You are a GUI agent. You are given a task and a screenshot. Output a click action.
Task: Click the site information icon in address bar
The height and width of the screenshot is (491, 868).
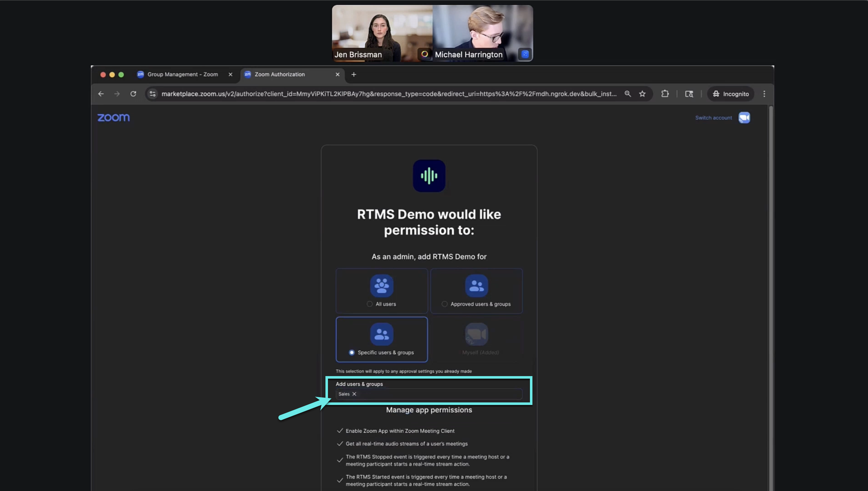(153, 94)
